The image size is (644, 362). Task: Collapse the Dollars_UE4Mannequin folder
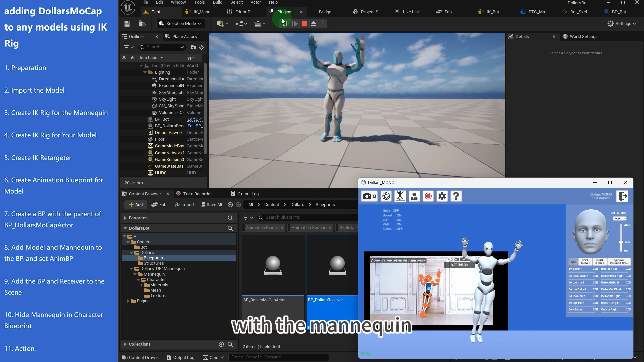(131, 269)
